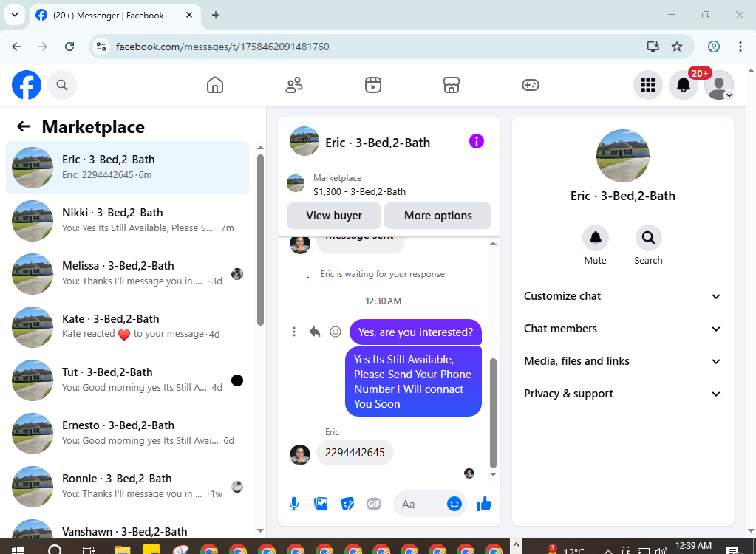Reply to 'Yes, are you interested?' message
Viewport: 756px width, 554px height.
click(x=315, y=332)
